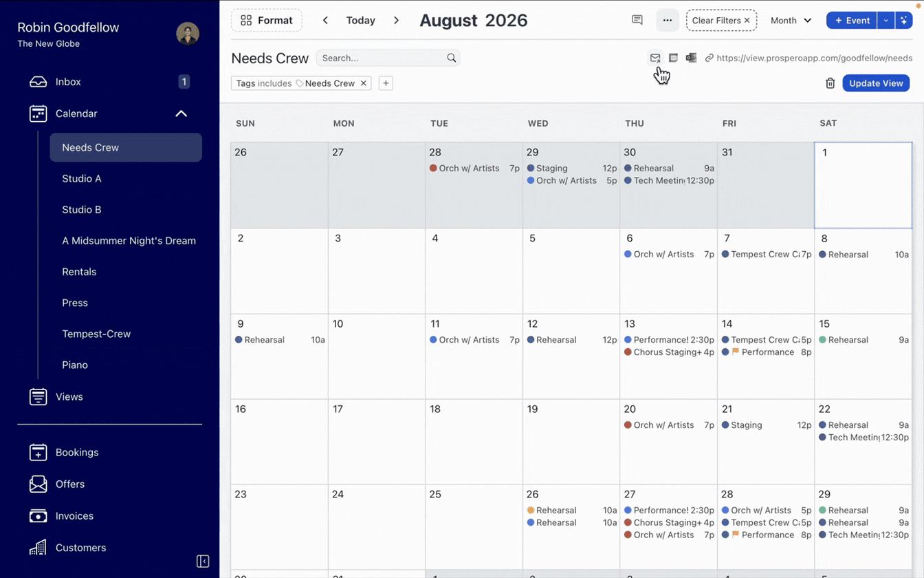Open the Views list icon
The width and height of the screenshot is (924, 578).
[38, 397]
